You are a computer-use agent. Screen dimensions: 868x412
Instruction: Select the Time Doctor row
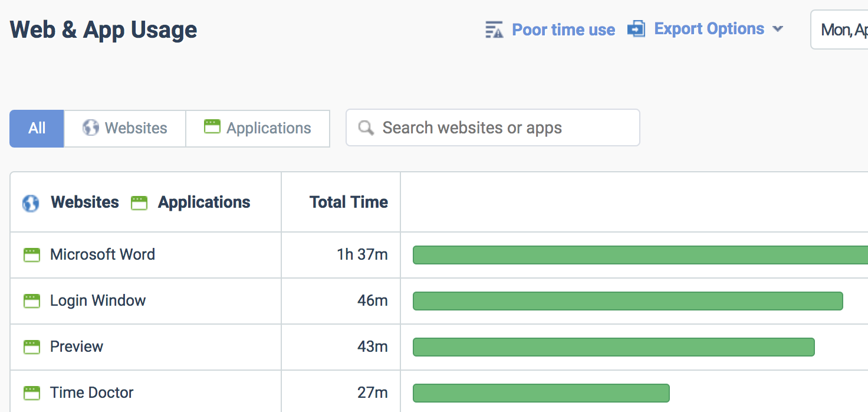[439, 391]
